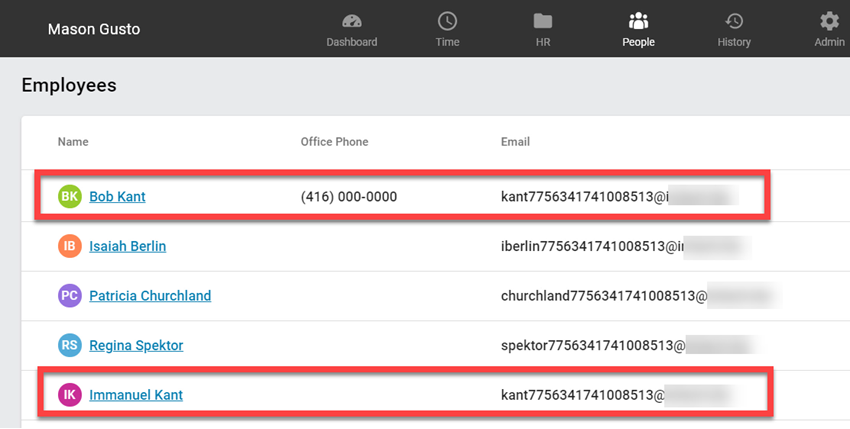Open the History icon in navigation

(734, 22)
